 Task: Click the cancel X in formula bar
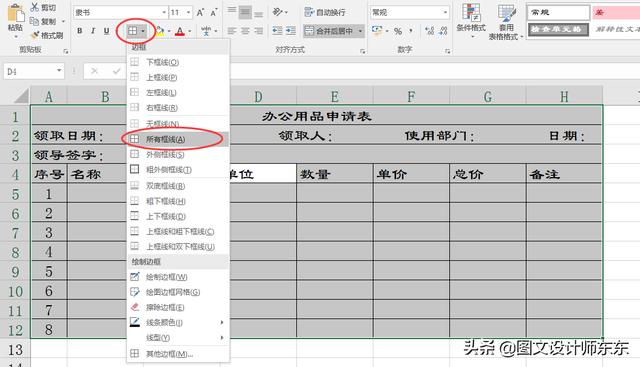pyautogui.click(x=94, y=71)
